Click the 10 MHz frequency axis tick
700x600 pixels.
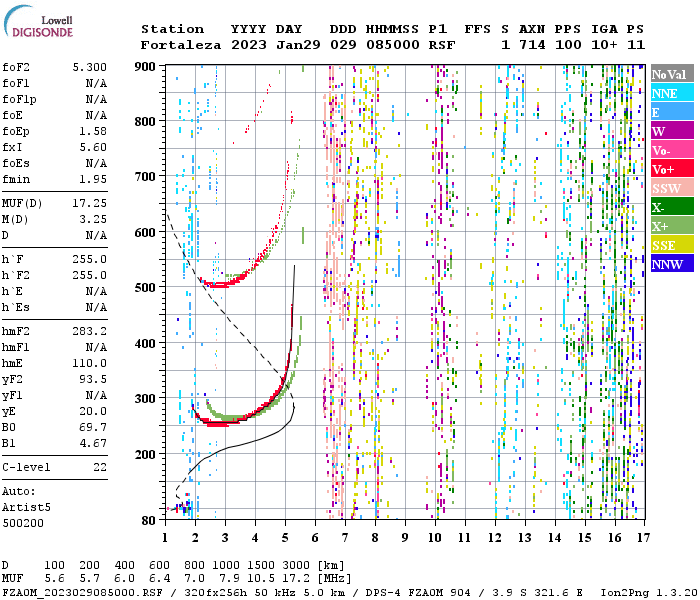435,538
